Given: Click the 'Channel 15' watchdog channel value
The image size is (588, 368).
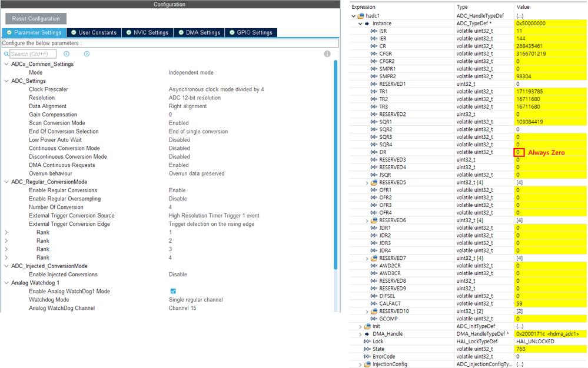Looking at the screenshot, I should click(x=182, y=308).
